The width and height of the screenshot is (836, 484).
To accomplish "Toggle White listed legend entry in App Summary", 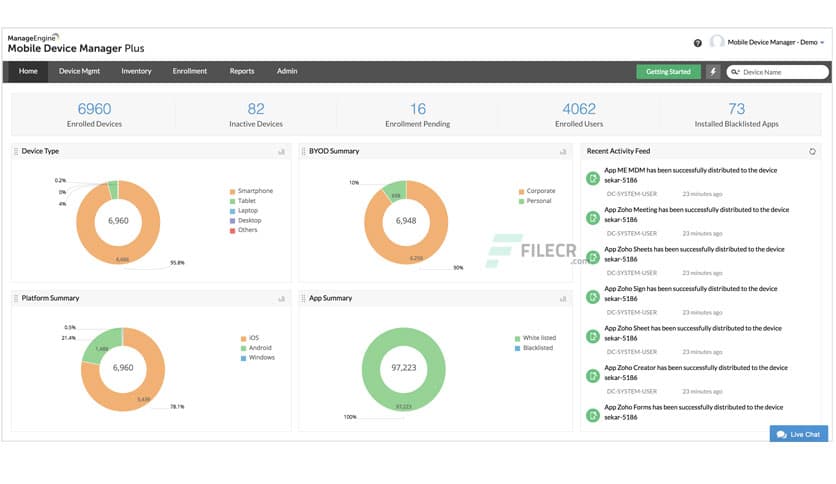I will (x=535, y=338).
